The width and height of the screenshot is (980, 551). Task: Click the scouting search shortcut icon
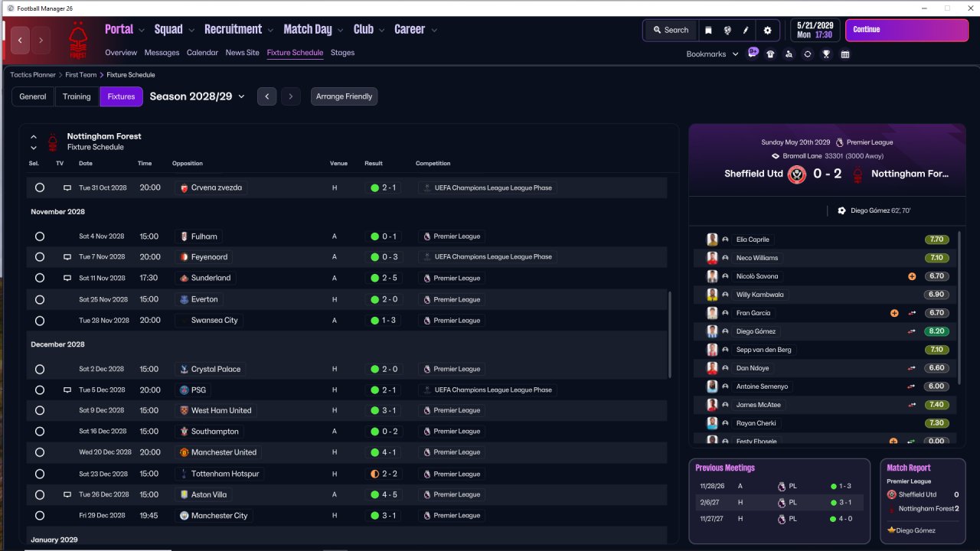tap(789, 54)
